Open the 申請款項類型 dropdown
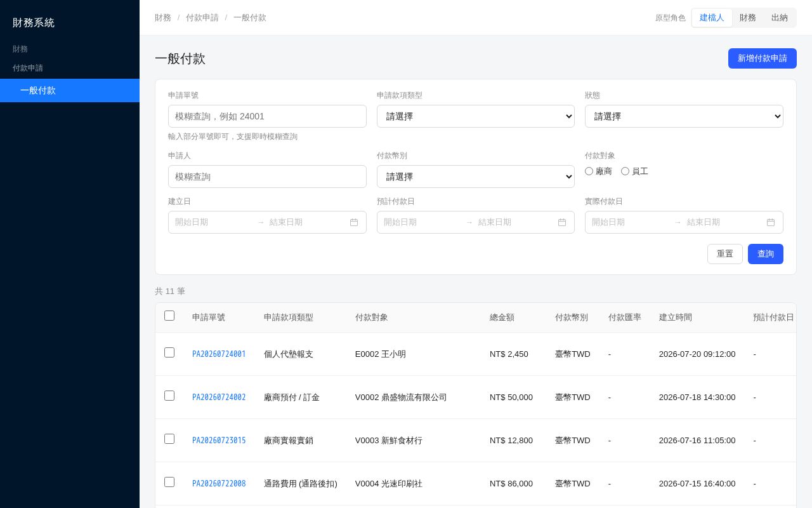The image size is (812, 508). pyautogui.click(x=476, y=116)
